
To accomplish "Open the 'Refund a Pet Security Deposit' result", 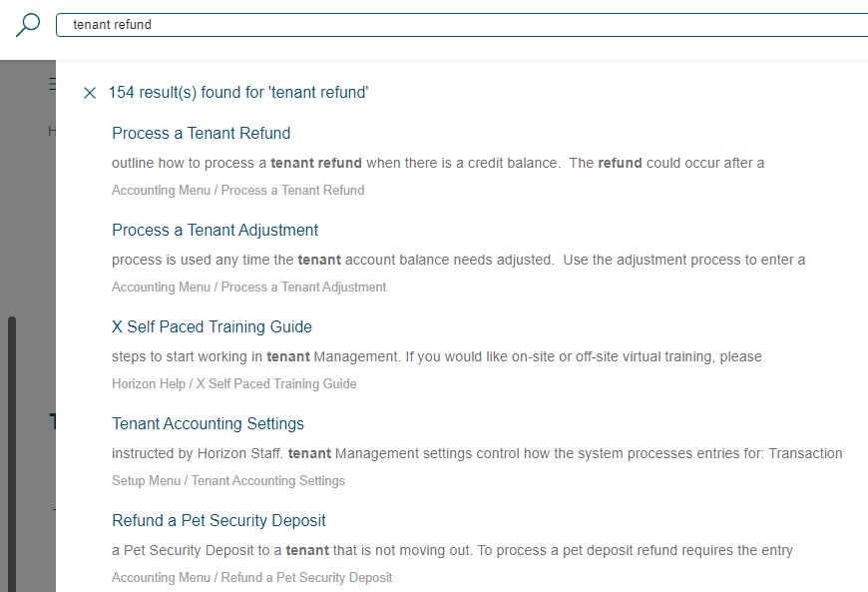I will coord(218,520).
